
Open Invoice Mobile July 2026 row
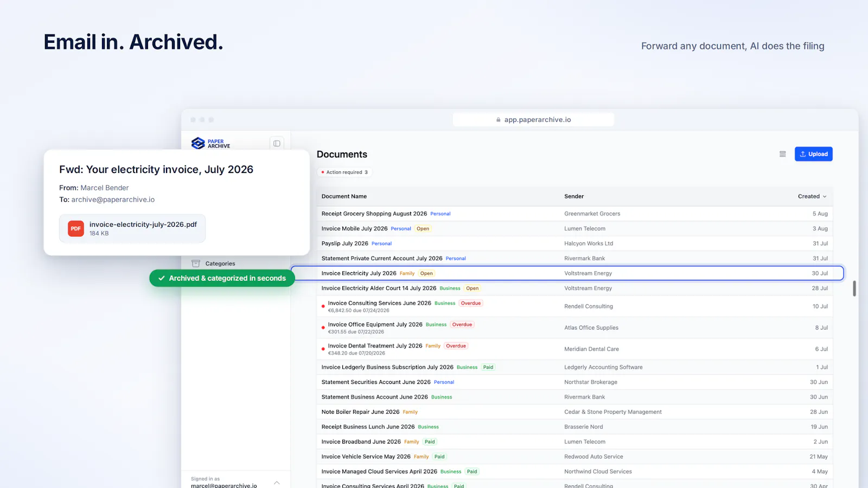pos(575,229)
